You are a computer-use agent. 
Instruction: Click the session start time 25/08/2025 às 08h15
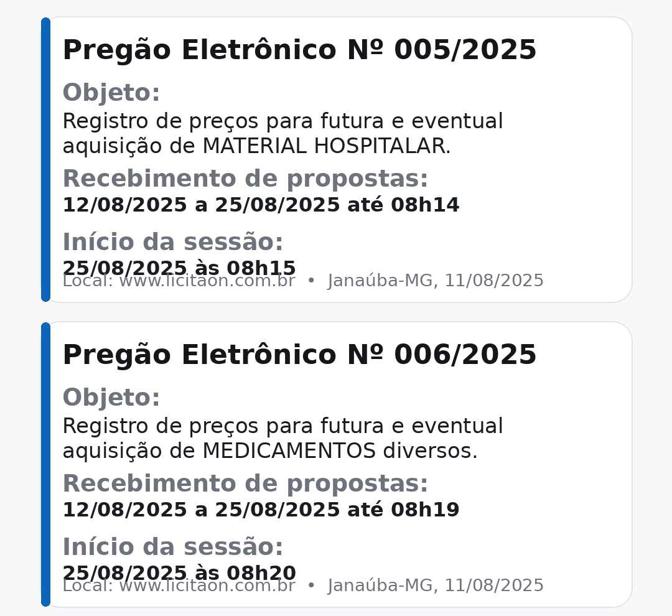click(179, 266)
